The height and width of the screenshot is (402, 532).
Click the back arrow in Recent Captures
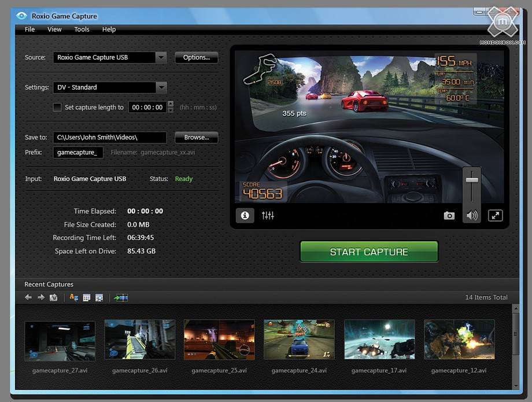coord(28,297)
